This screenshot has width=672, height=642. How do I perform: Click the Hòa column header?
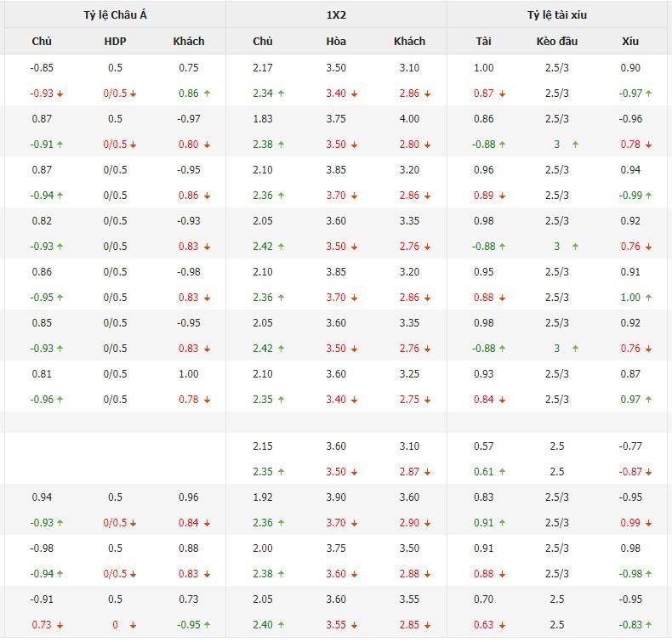click(x=336, y=41)
